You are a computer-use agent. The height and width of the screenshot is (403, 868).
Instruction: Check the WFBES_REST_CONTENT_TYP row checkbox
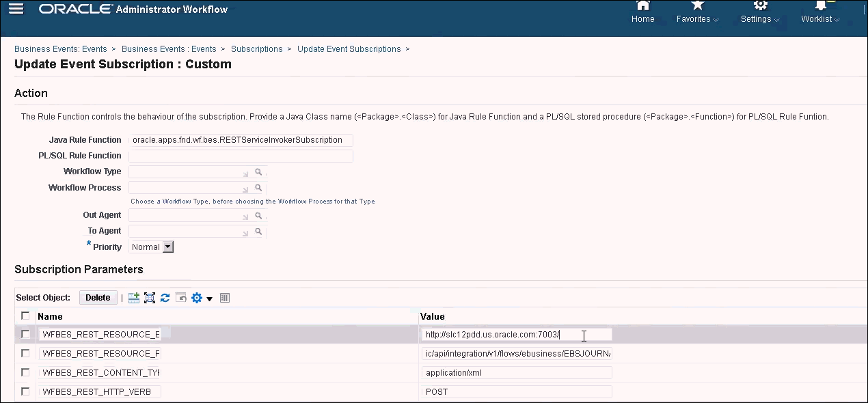coord(25,372)
